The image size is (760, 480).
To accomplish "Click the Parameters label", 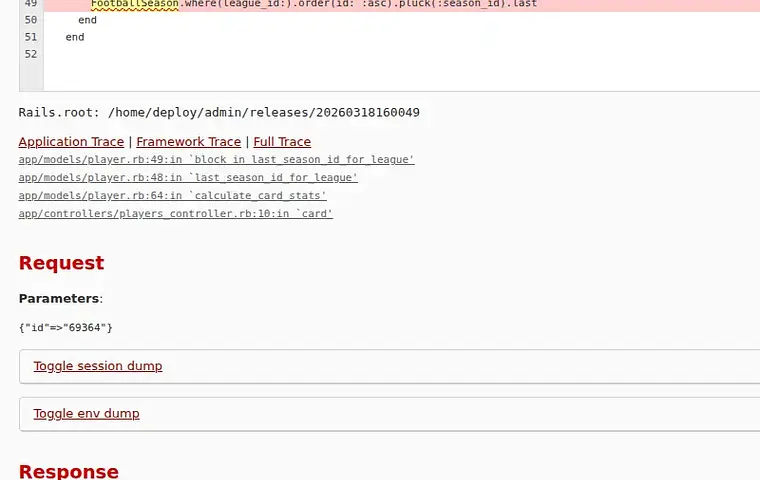I will point(61,298).
